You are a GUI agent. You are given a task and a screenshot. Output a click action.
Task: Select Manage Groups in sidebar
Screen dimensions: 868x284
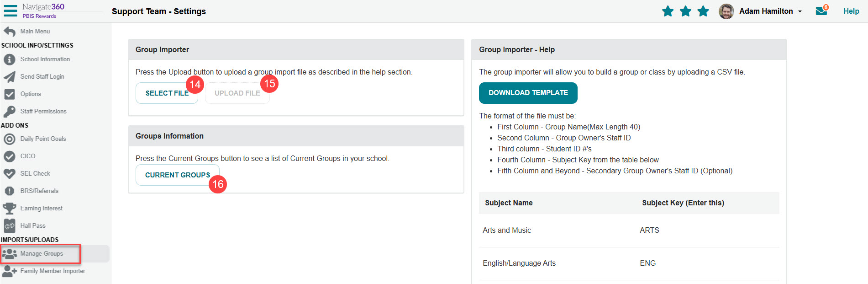click(42, 254)
